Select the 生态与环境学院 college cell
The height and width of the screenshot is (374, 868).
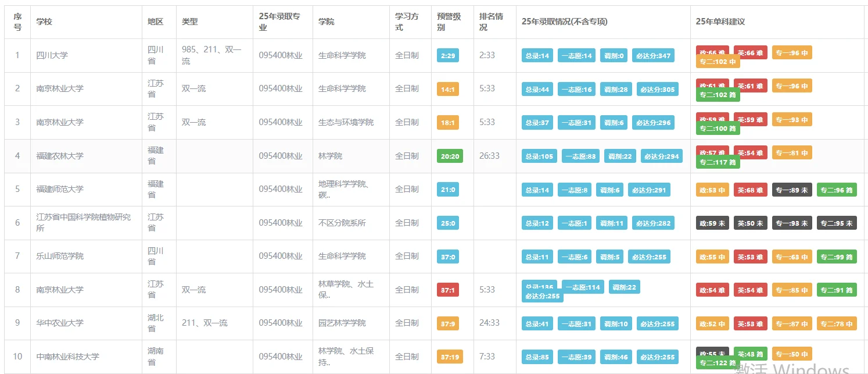pos(346,122)
